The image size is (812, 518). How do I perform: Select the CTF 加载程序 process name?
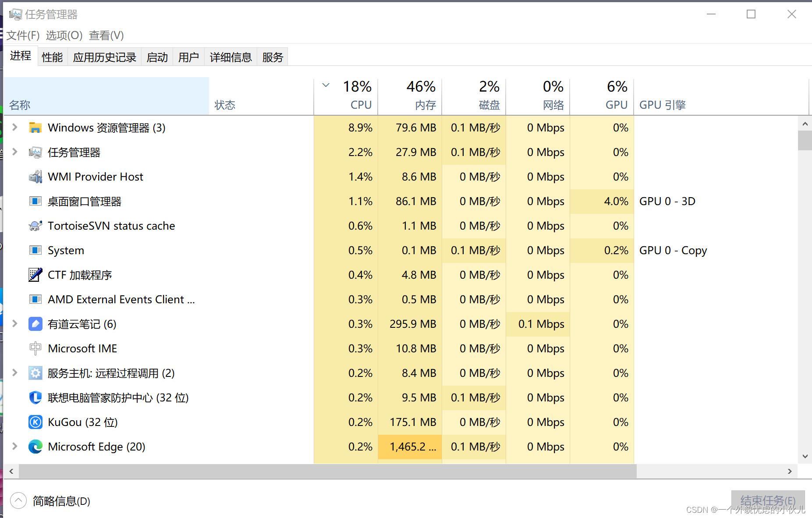(80, 275)
